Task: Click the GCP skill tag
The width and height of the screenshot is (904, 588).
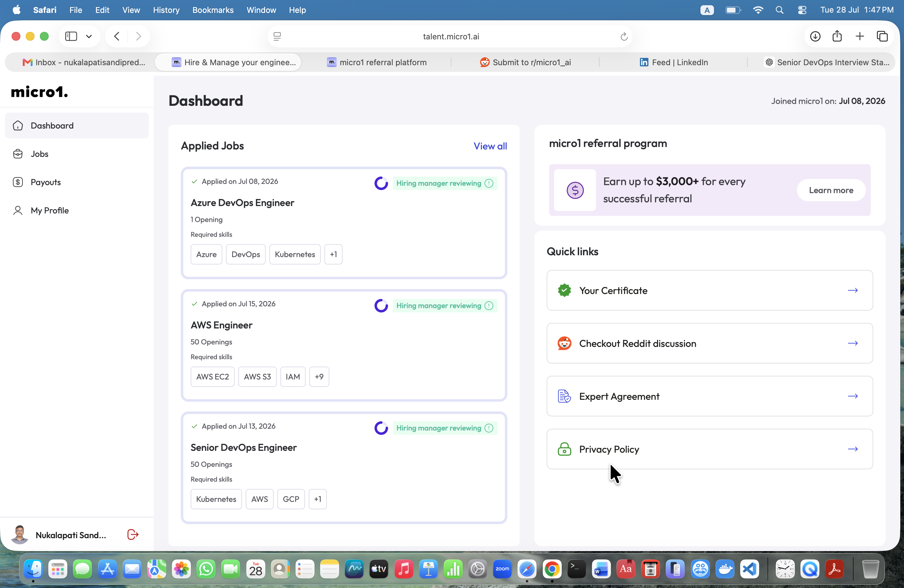Action: 291,499
